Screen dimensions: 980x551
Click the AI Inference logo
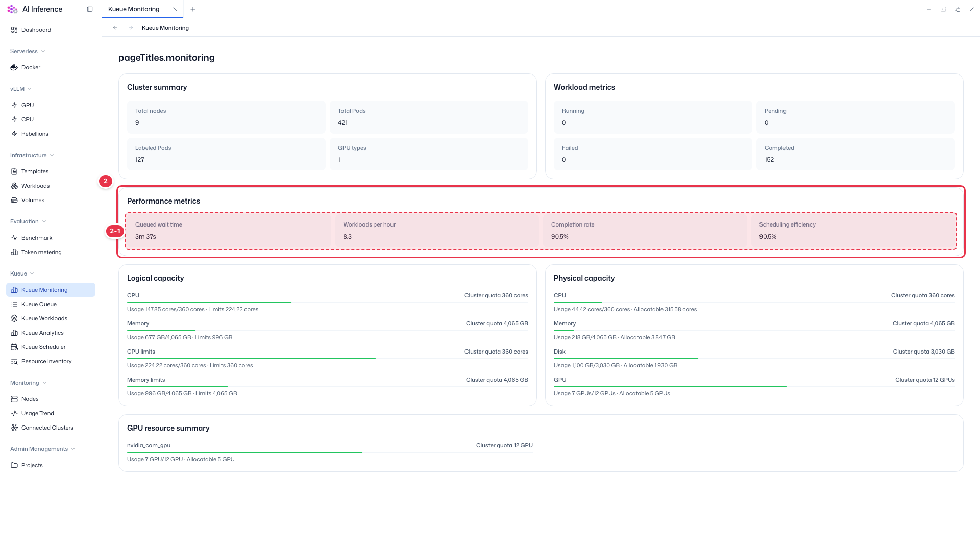coord(12,9)
